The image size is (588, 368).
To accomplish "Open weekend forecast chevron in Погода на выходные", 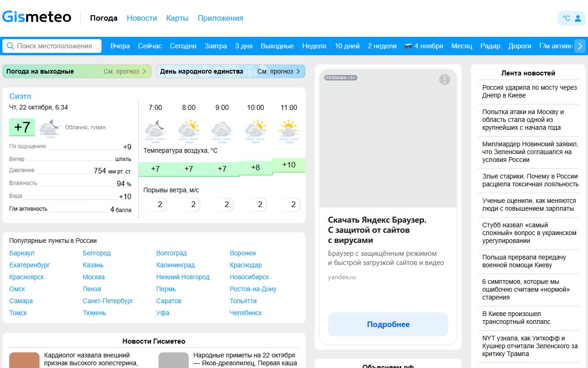I will coord(144,71).
